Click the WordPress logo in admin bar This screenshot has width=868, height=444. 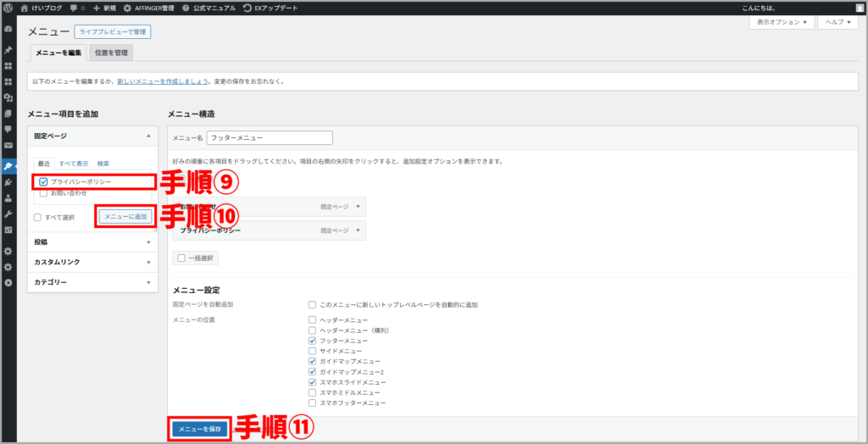[x=8, y=8]
